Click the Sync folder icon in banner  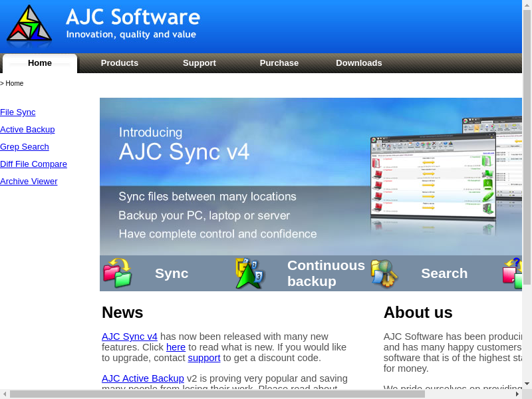(117, 273)
